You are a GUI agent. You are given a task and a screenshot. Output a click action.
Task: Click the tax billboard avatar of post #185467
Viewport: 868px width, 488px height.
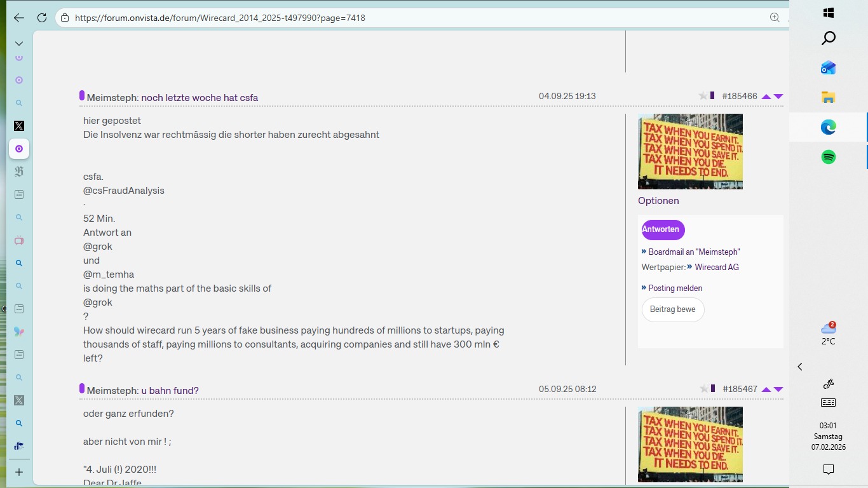690,444
